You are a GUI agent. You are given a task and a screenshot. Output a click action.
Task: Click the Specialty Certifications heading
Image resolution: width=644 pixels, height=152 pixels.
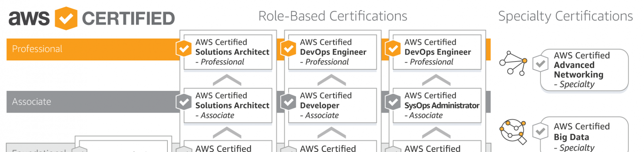pyautogui.click(x=566, y=16)
